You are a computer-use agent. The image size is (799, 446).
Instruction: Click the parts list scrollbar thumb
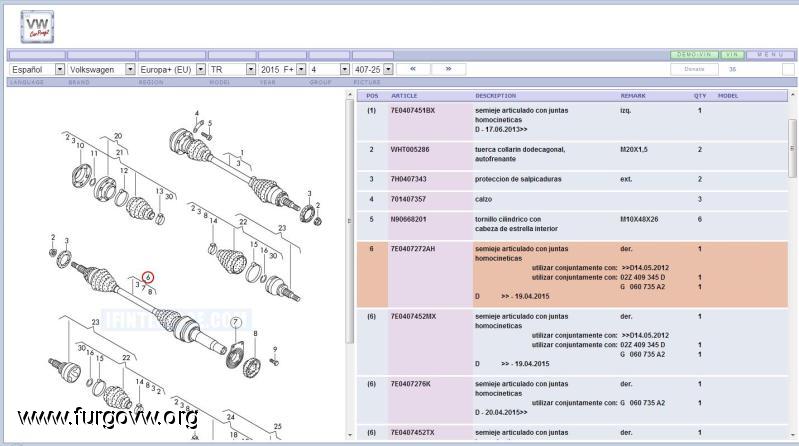tap(792, 148)
